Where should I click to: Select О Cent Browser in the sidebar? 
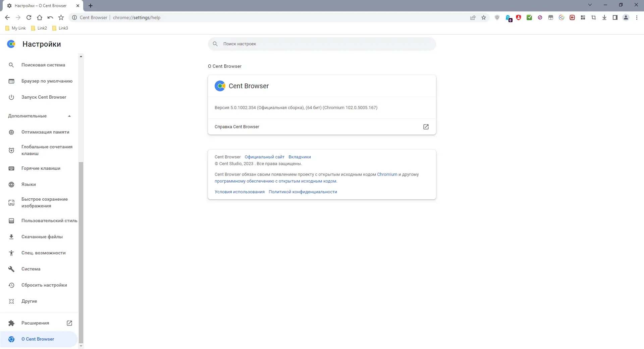coord(39,339)
